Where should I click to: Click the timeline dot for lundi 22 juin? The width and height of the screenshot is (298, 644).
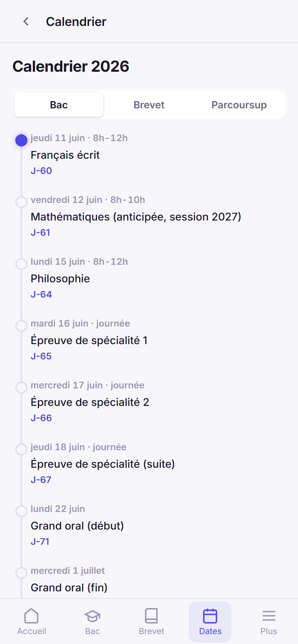click(x=21, y=511)
